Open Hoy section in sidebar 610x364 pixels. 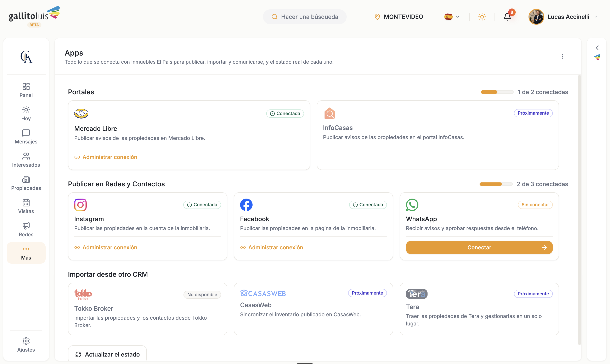[x=26, y=113]
